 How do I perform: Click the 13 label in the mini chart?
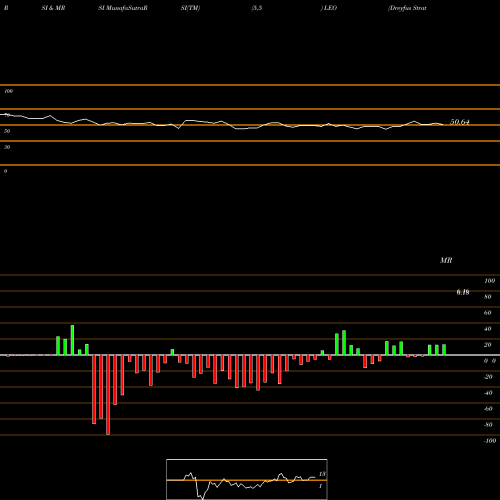point(322,474)
